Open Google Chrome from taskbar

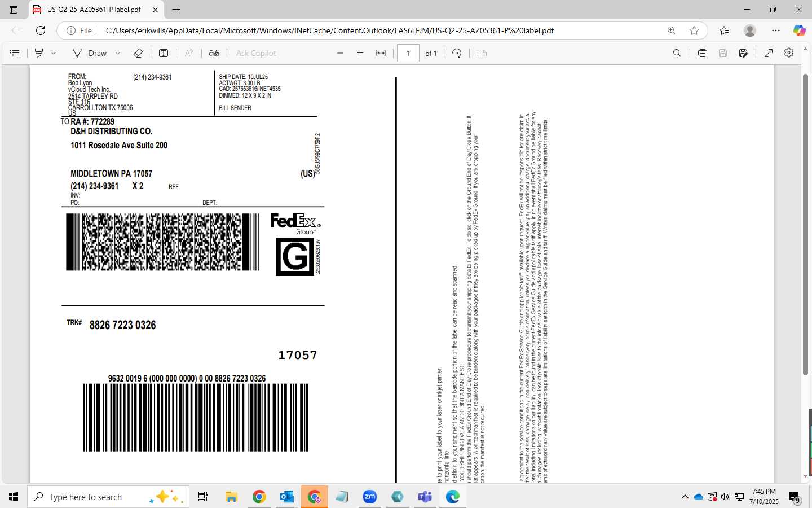click(259, 497)
